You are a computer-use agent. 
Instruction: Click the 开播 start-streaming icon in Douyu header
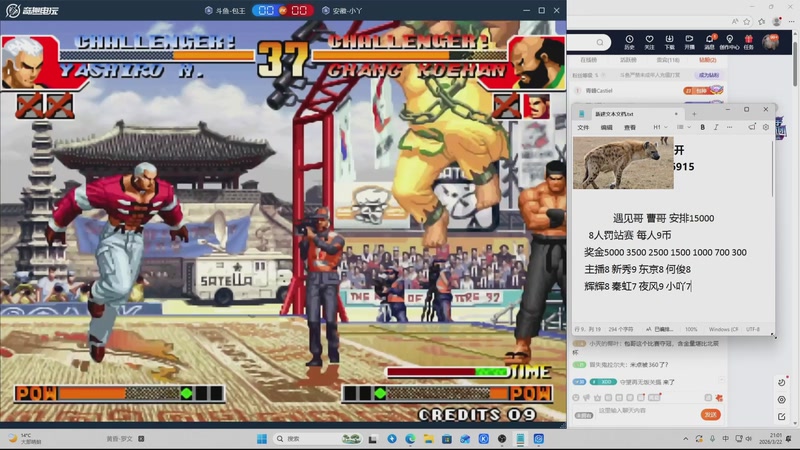coord(689,42)
